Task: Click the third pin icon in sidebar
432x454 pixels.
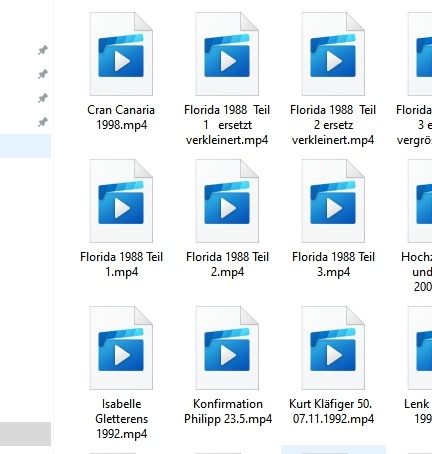Action: pyautogui.click(x=42, y=98)
